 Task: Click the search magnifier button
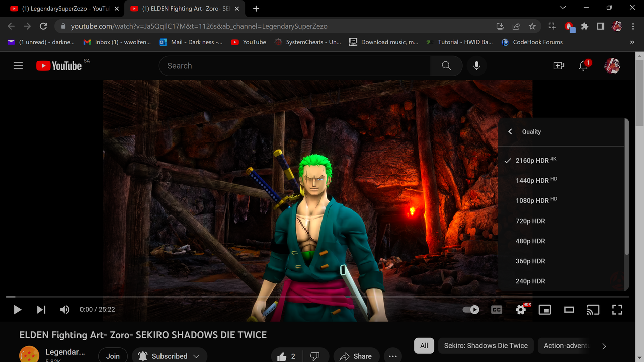coord(446,66)
